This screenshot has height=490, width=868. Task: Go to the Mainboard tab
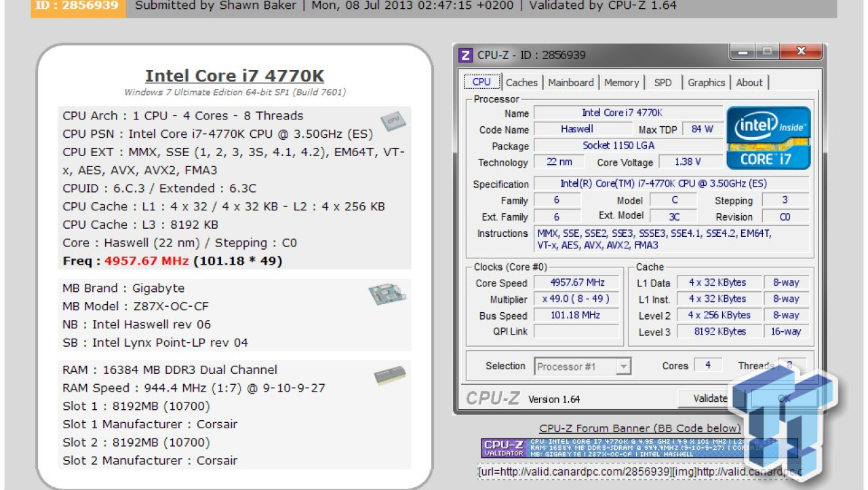571,83
